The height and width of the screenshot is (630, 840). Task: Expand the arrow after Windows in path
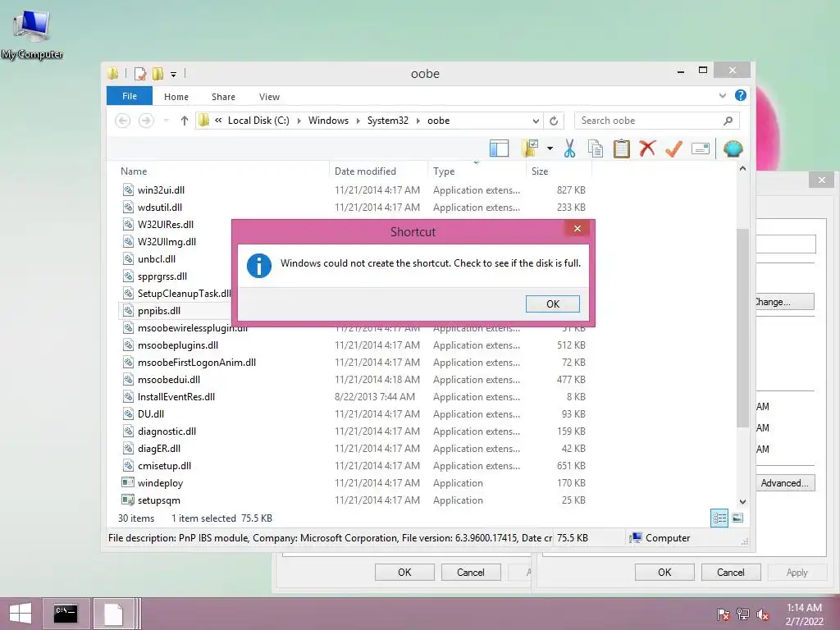tap(358, 121)
